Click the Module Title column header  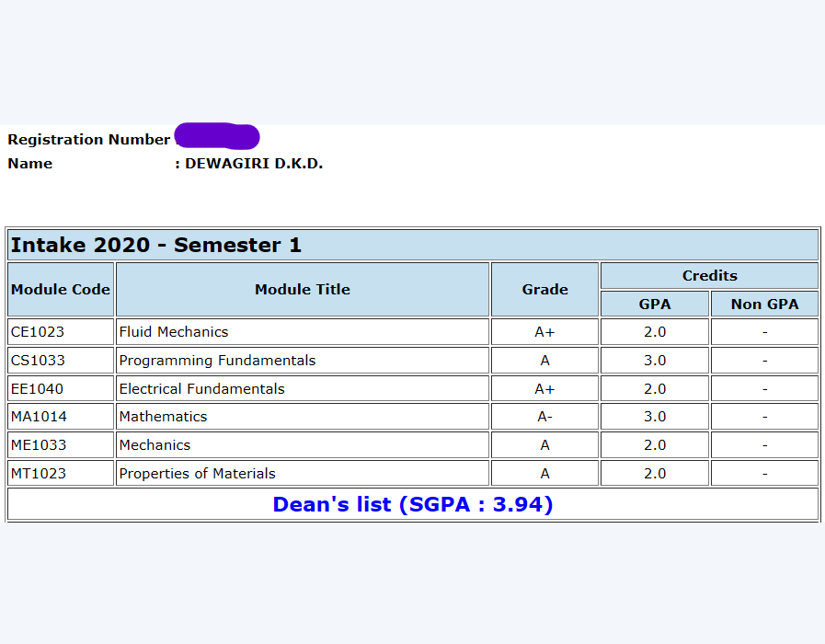point(303,289)
